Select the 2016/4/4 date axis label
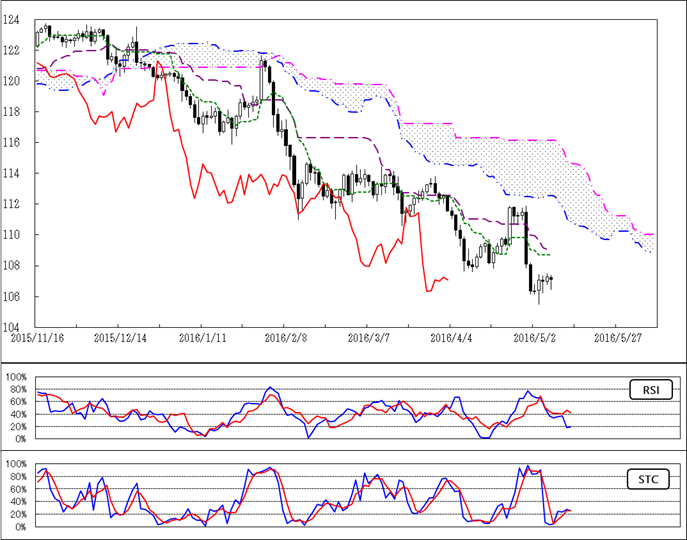 [451, 339]
